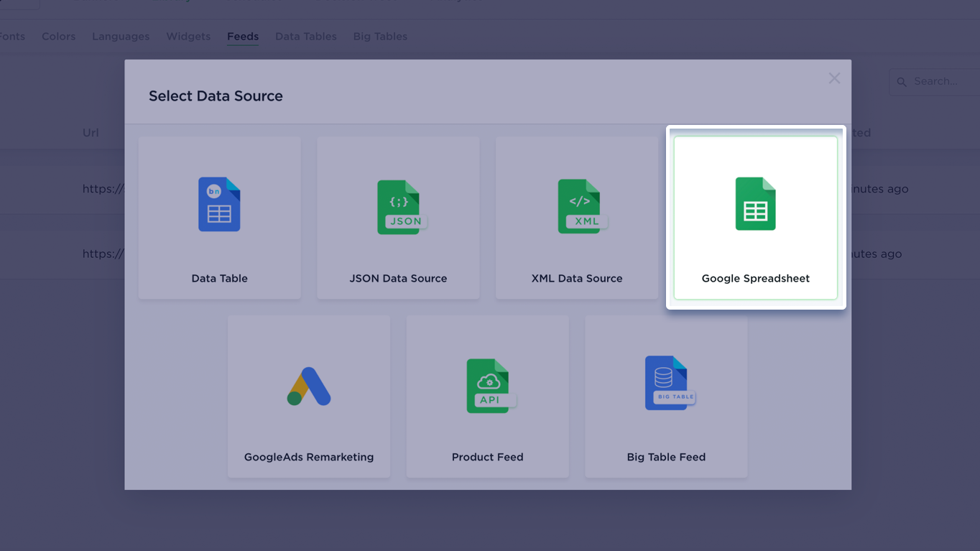Click the Select Data Source heading
Image resolution: width=980 pixels, height=551 pixels.
(x=216, y=96)
